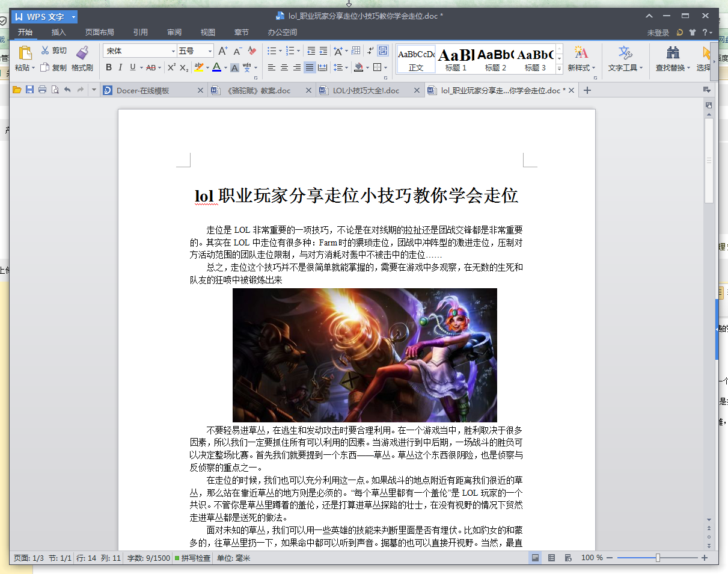Expand the borders dropdown arrow
This screenshot has height=574, width=728.
[385, 67]
